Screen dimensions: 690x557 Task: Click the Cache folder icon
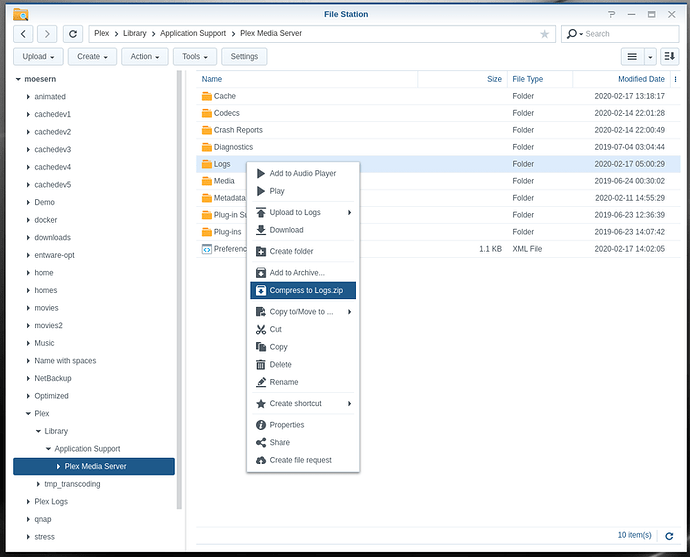click(x=206, y=96)
